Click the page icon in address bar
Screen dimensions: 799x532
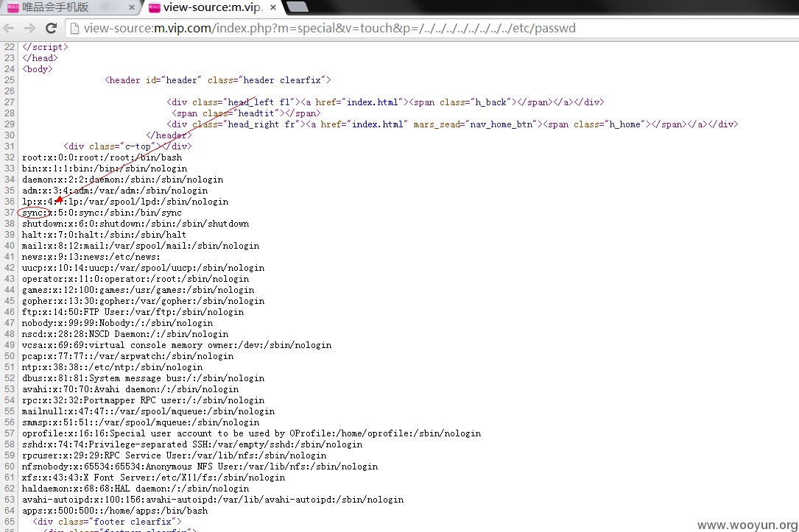(74, 28)
